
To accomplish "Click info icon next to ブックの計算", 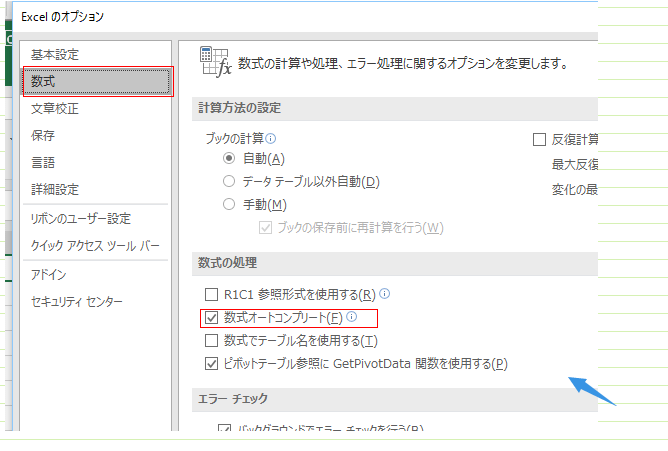I will 271,138.
